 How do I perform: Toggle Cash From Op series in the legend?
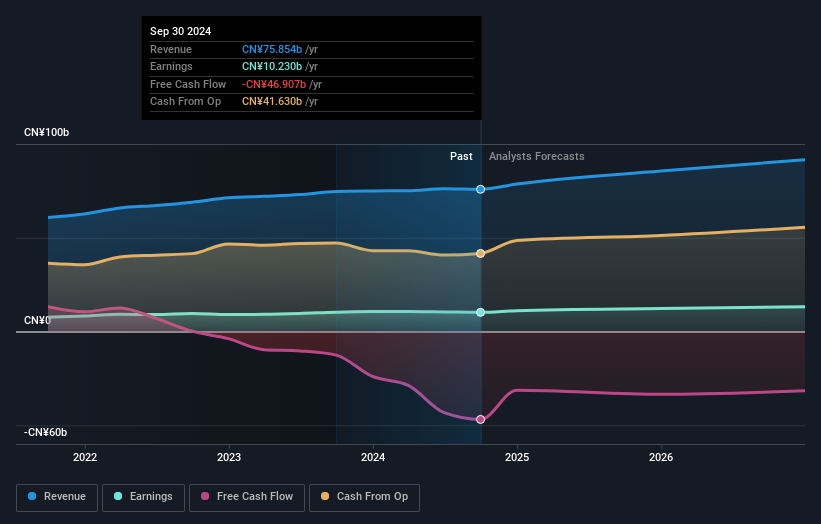coord(364,497)
